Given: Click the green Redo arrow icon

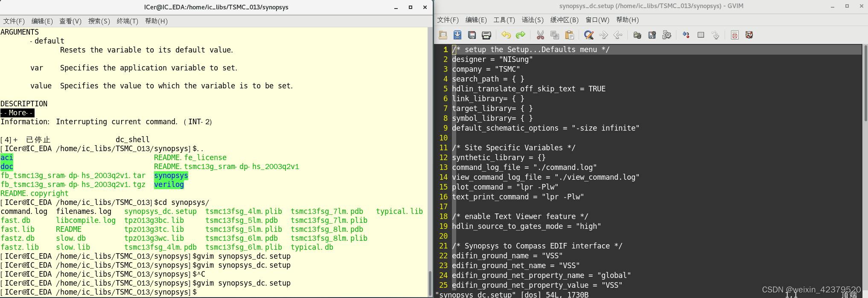Looking at the screenshot, I should coord(521,35).
